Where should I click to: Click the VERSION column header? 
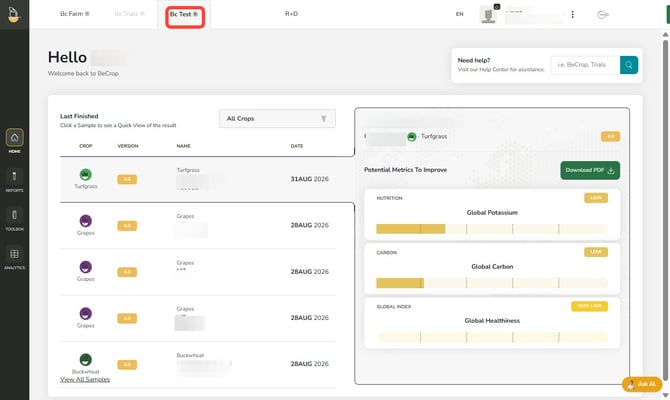tap(128, 146)
